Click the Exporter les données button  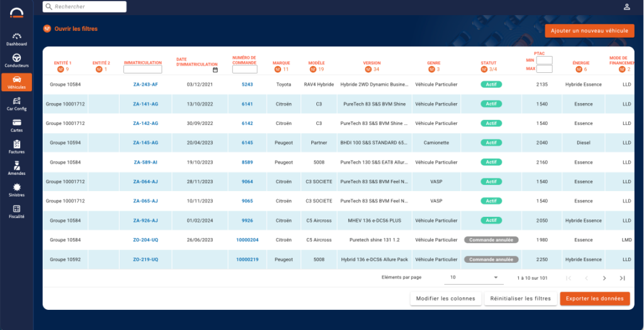coord(594,299)
